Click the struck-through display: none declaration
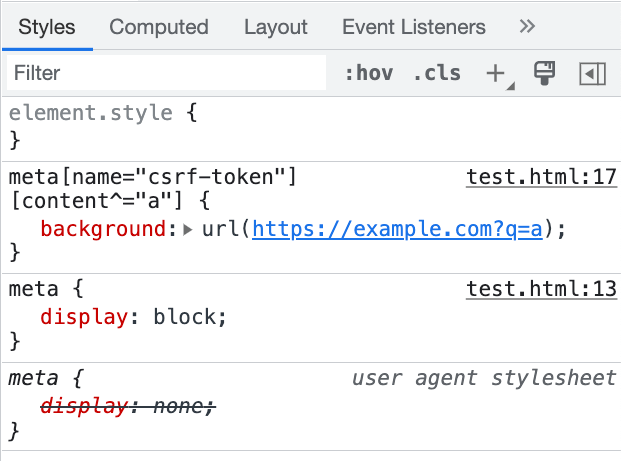 coord(127,405)
